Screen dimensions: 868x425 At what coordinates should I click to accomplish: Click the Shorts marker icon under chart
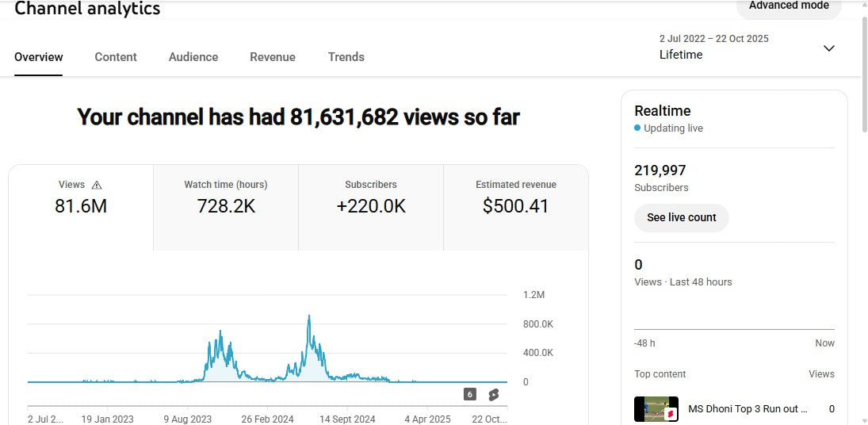[493, 394]
